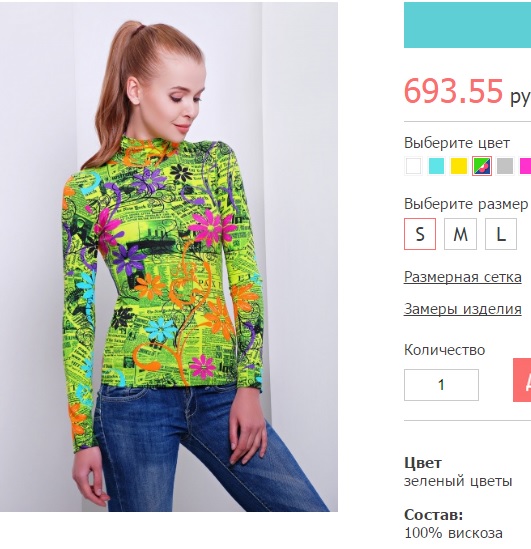The image size is (531, 549).
Task: Click the Количество quantity input field
Action: click(x=441, y=385)
